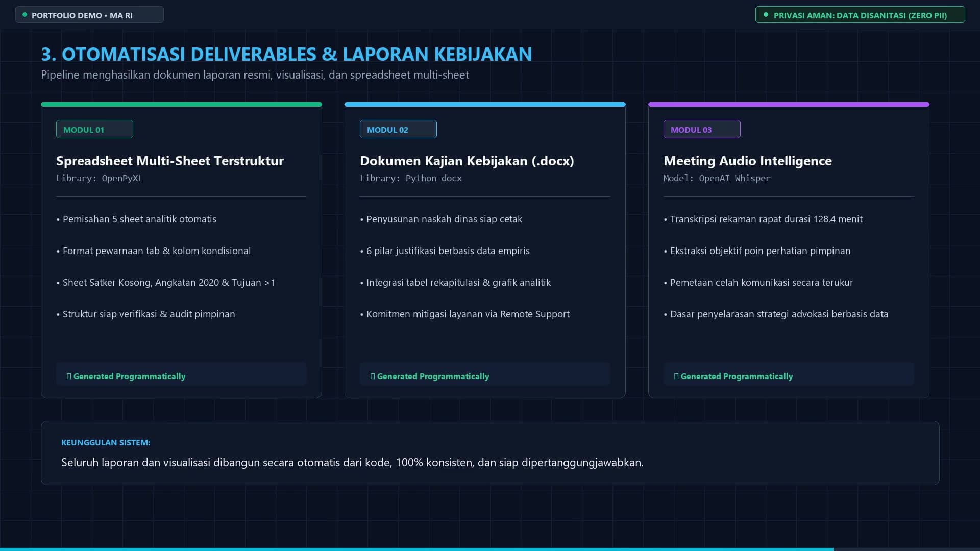Click the green dot in Privasi Aman badge
This screenshot has width=980, height=551.
[x=766, y=15]
